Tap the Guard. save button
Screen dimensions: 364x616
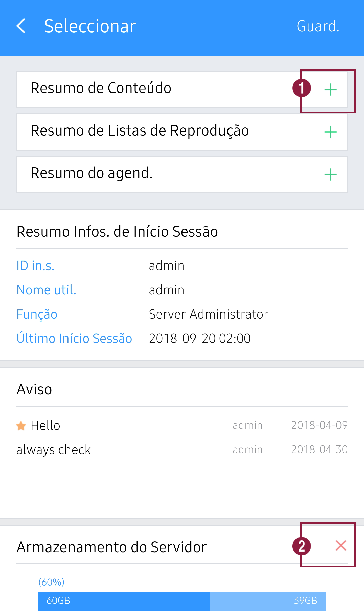(x=318, y=26)
